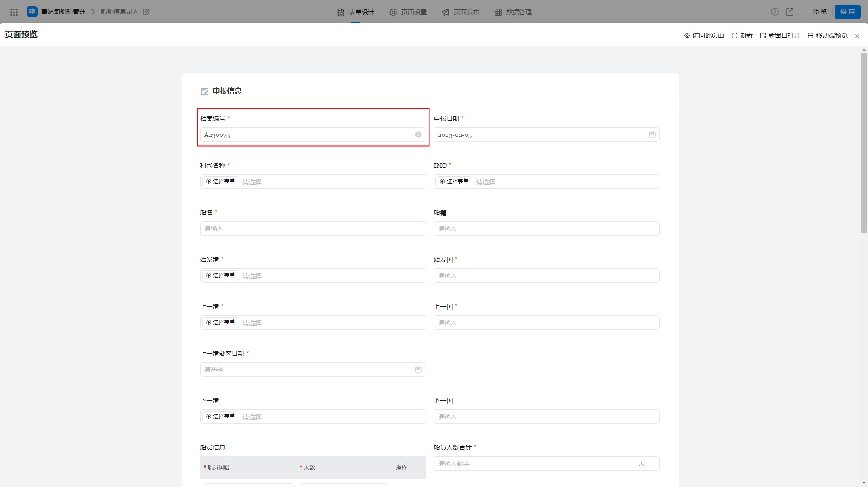Click the page vertical scrollbar thumb

tap(864, 143)
